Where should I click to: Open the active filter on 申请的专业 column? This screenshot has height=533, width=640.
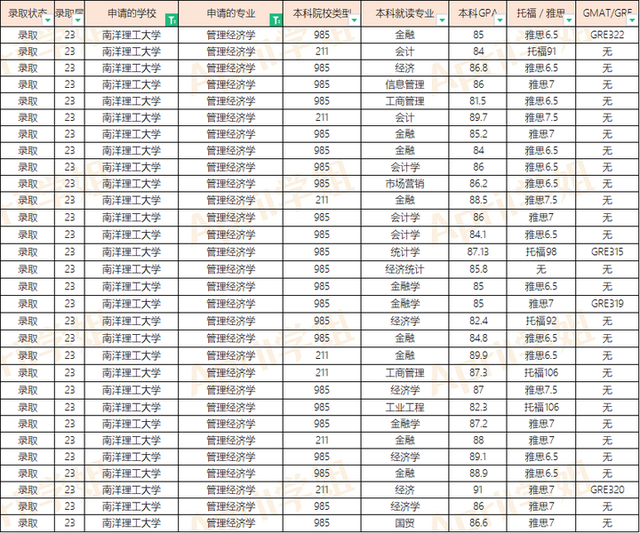pos(276,20)
